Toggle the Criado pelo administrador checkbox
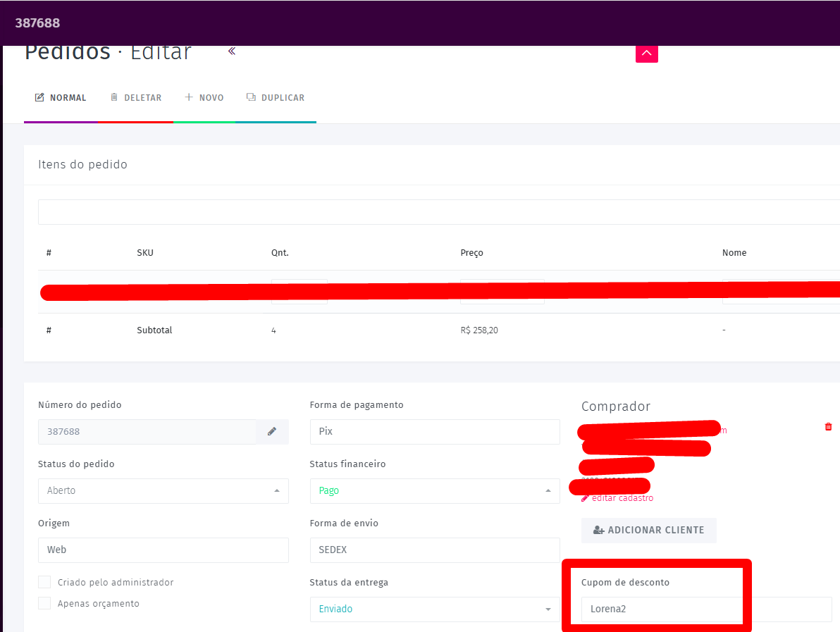This screenshot has height=632, width=840. click(x=44, y=582)
